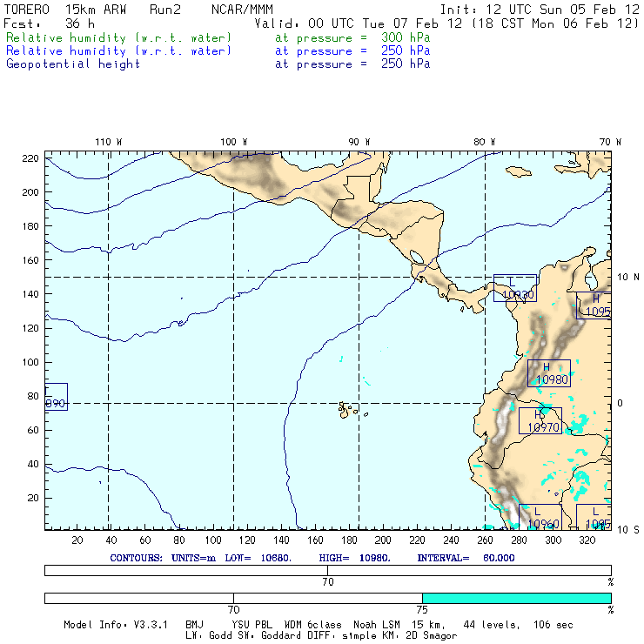Screen dimensions: 644x644
Task: Click the "75" label under the lower color bar
Action: [x=422, y=609]
